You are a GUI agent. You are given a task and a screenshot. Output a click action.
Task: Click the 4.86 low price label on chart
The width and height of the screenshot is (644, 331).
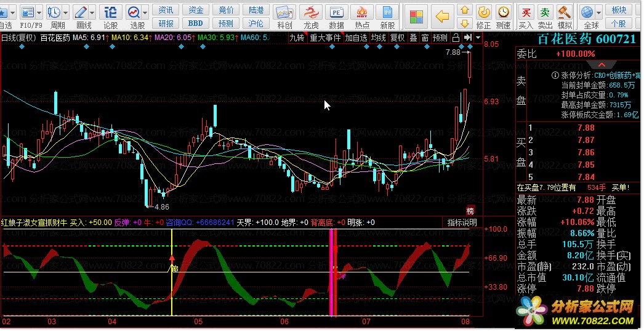[x=162, y=207]
